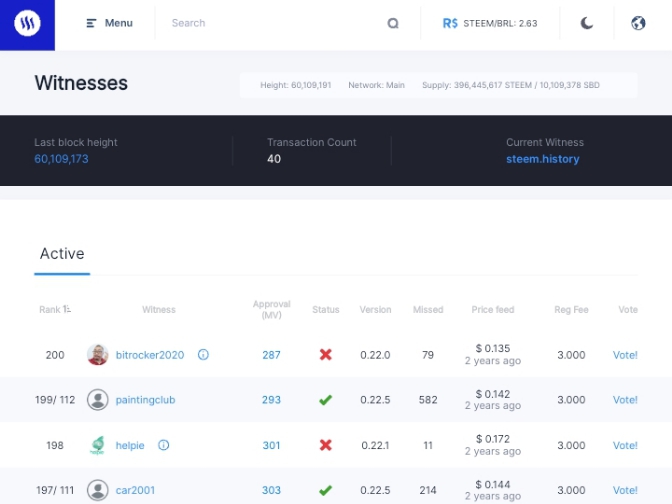
Task: Select the Active tab
Action: coord(62,254)
